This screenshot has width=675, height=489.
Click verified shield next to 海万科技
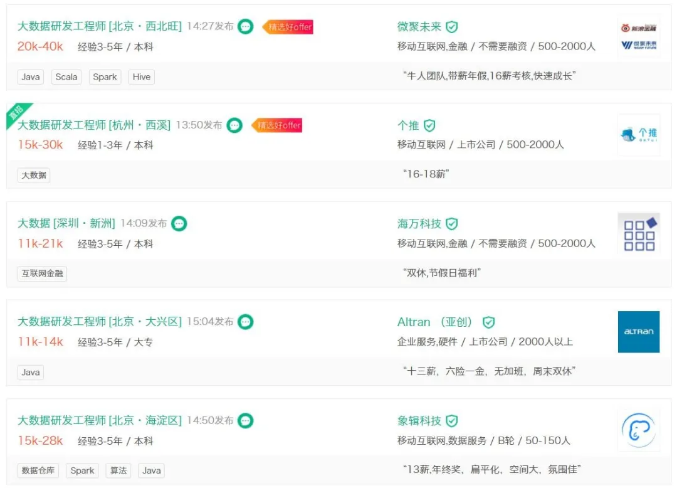point(452,224)
